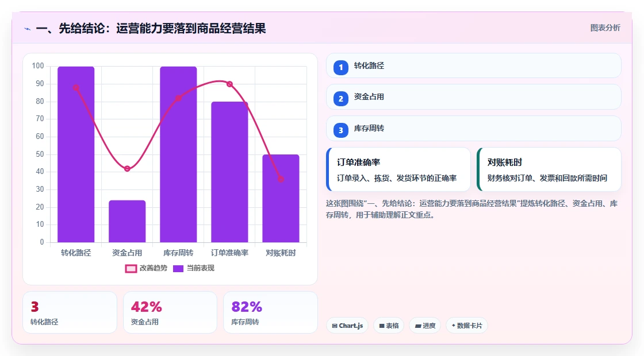Click the 42% 资金占用 stat card
Screen dimensions: 644x356
(170, 312)
